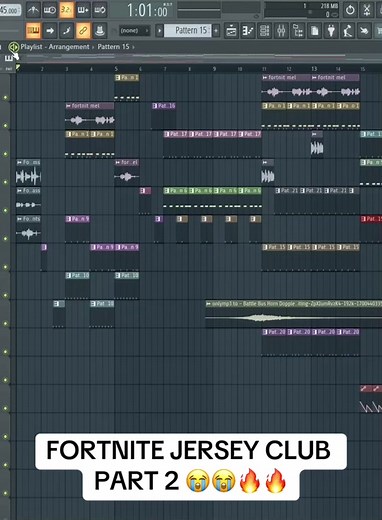Click the 1:01:00 time display
This screenshot has height=520, width=382.
(149, 11)
